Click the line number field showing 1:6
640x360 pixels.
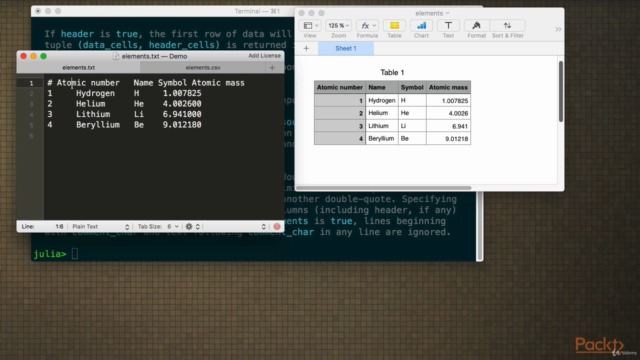tap(59, 227)
